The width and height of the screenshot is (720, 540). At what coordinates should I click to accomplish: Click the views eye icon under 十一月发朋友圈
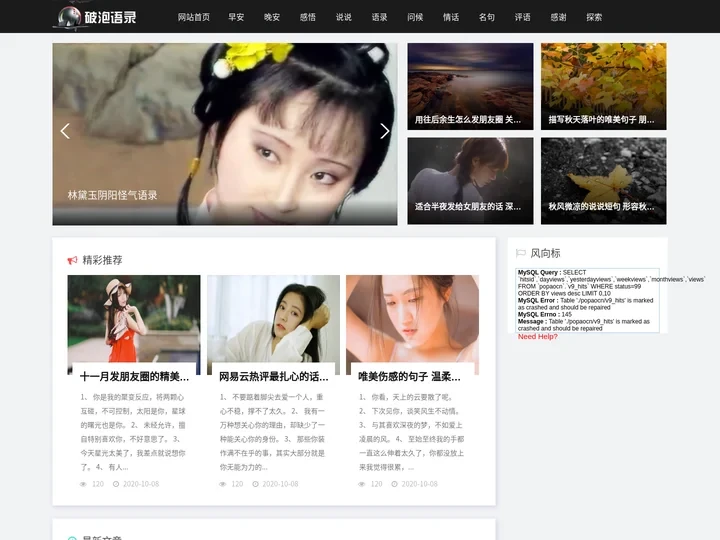pyautogui.click(x=83, y=484)
